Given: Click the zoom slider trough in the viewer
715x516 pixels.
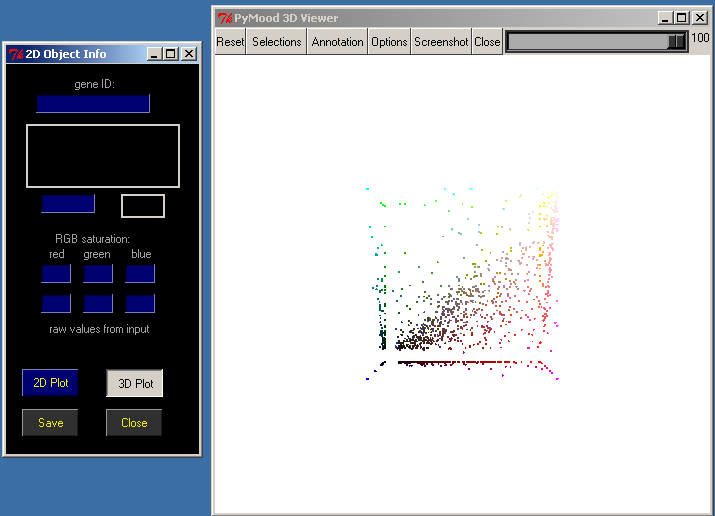Looking at the screenshot, I should (x=597, y=42).
